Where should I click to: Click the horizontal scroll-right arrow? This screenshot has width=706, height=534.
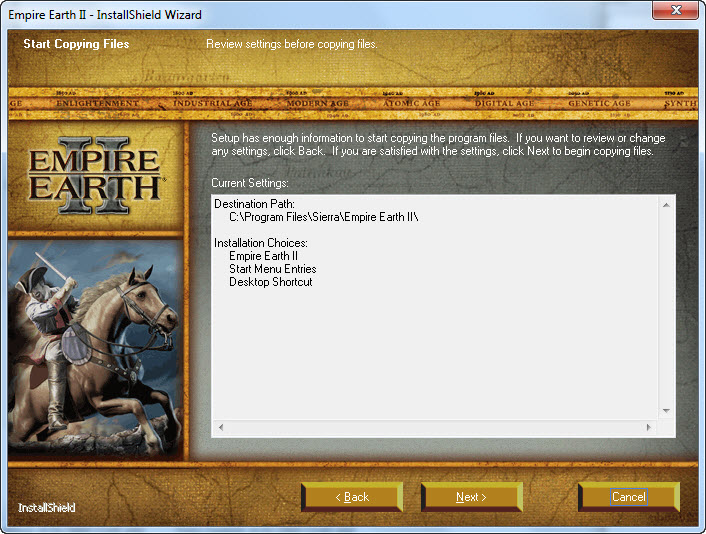[648, 427]
